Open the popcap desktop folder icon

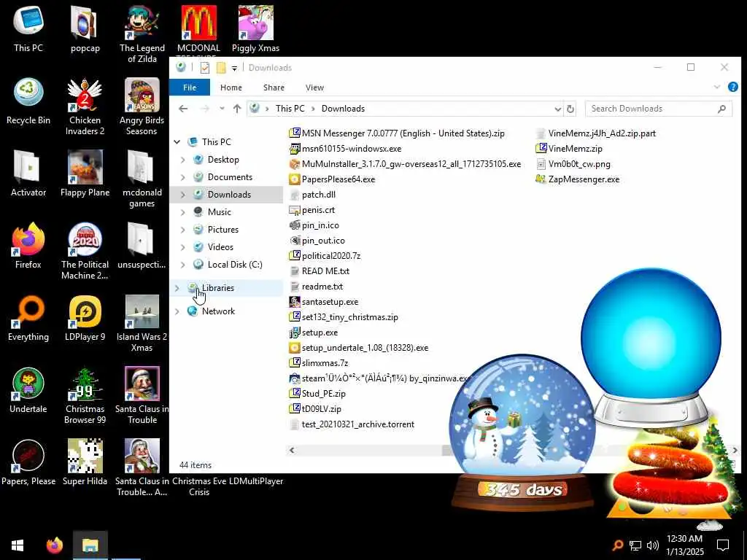[85, 28]
